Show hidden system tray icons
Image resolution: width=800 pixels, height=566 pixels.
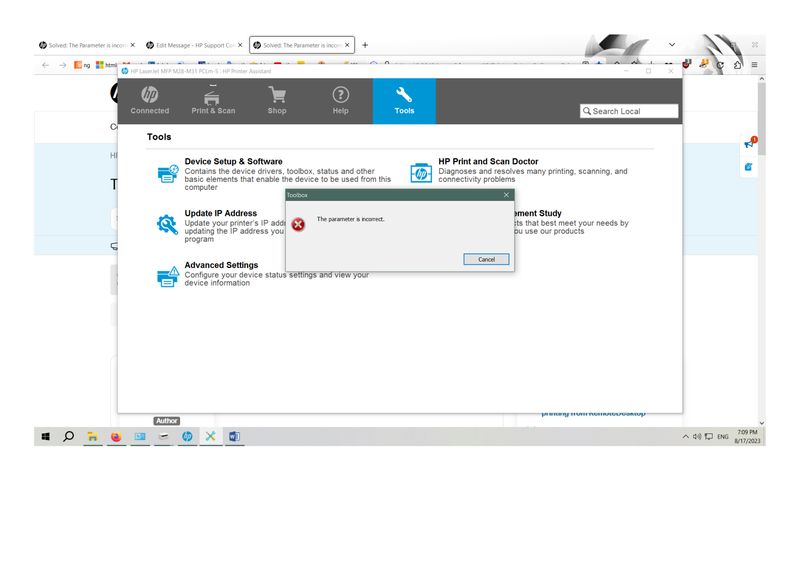685,436
